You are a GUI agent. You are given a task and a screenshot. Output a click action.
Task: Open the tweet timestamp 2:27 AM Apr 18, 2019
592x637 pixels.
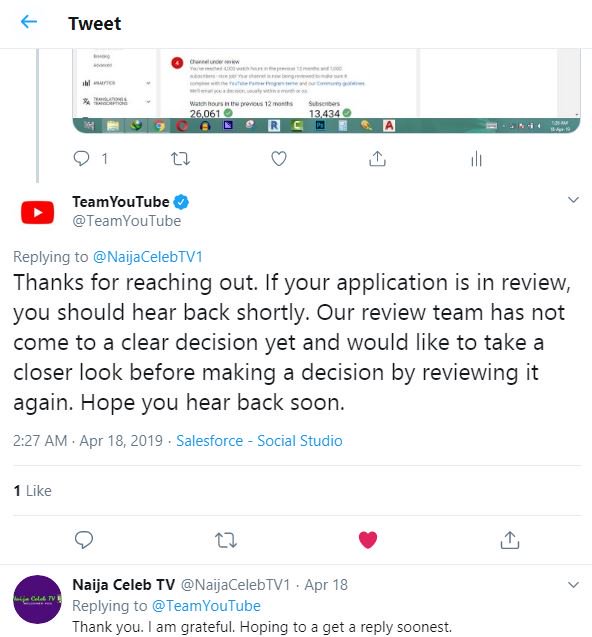(87, 441)
